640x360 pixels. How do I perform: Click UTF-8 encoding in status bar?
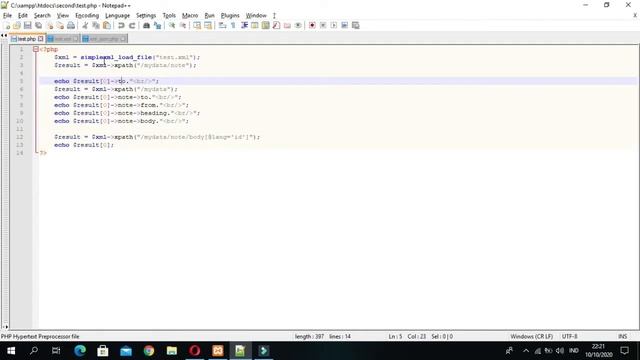pos(569,336)
